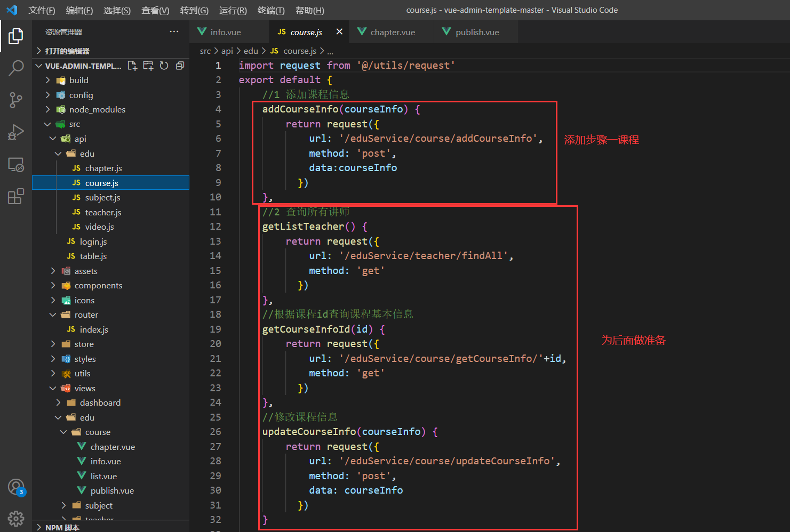
Task: Click the Refresh Explorer icon
Action: [164, 66]
